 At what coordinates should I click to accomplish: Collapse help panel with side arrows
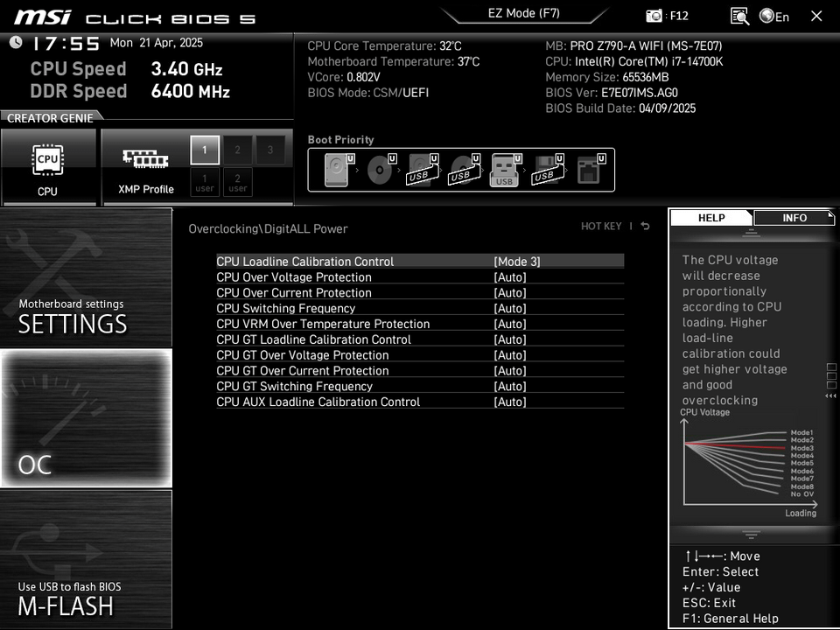[830, 395]
